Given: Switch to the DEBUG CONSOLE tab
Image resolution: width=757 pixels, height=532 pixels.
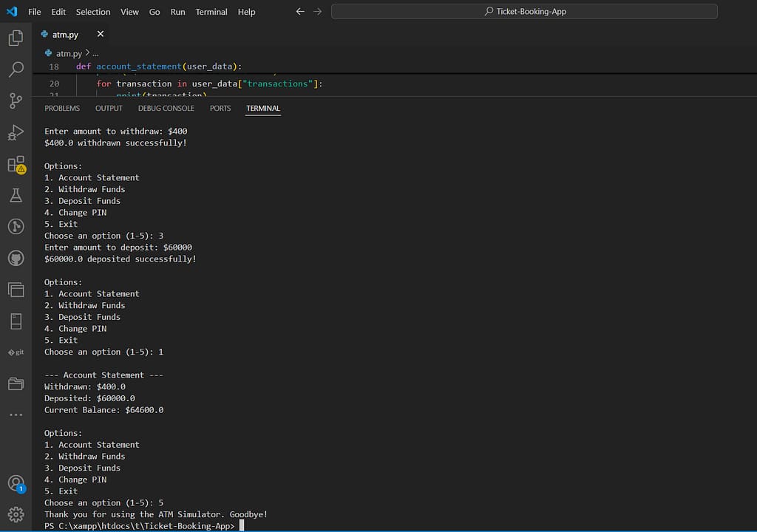Looking at the screenshot, I should (x=166, y=108).
